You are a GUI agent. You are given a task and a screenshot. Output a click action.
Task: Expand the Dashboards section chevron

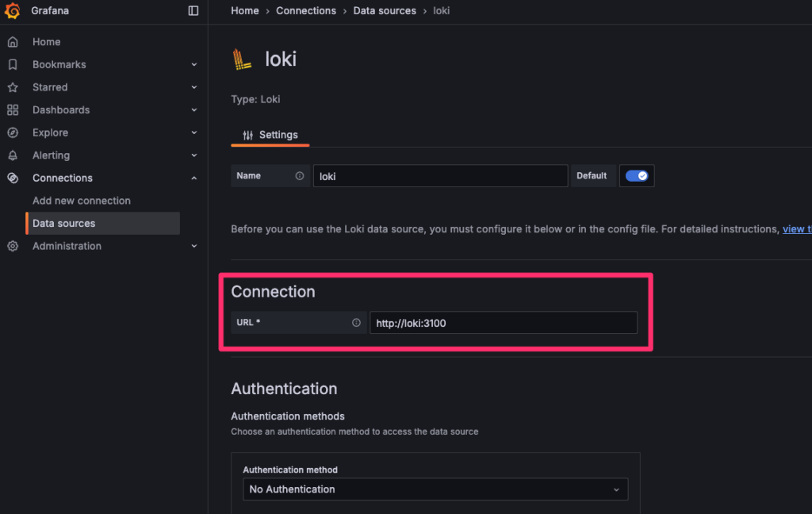[194, 109]
